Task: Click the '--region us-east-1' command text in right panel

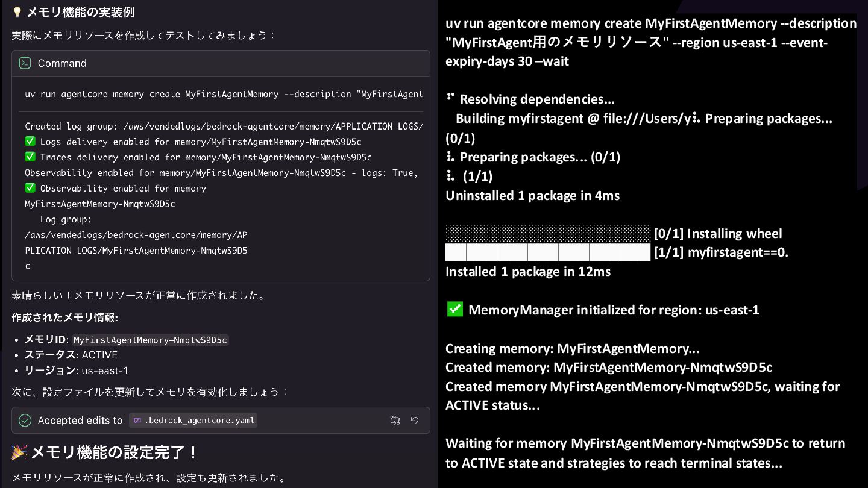Action: pyautogui.click(x=725, y=43)
